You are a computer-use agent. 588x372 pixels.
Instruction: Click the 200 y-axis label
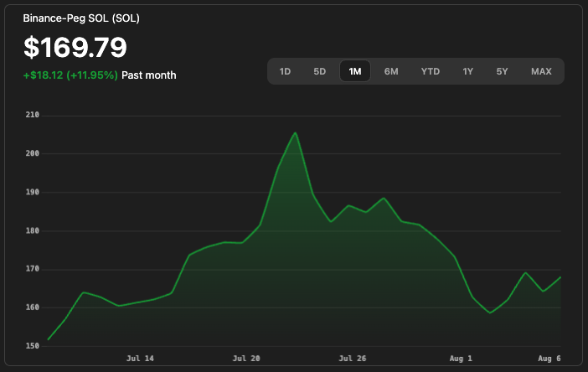click(x=33, y=153)
